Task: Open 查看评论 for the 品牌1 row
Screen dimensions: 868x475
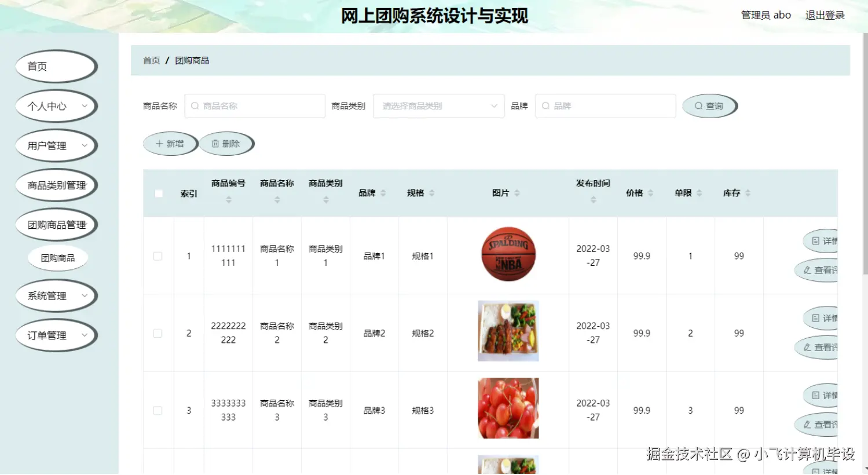Action: [817, 271]
